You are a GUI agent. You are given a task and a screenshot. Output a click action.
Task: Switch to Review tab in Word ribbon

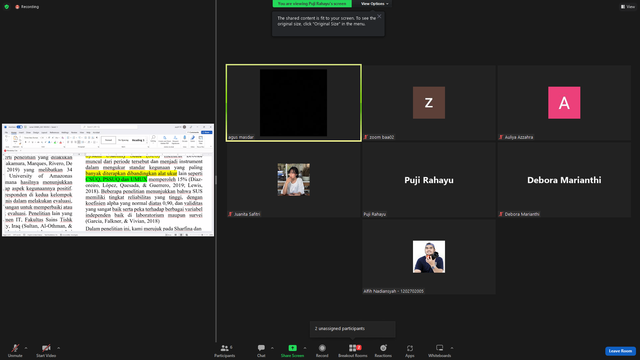(x=74, y=132)
